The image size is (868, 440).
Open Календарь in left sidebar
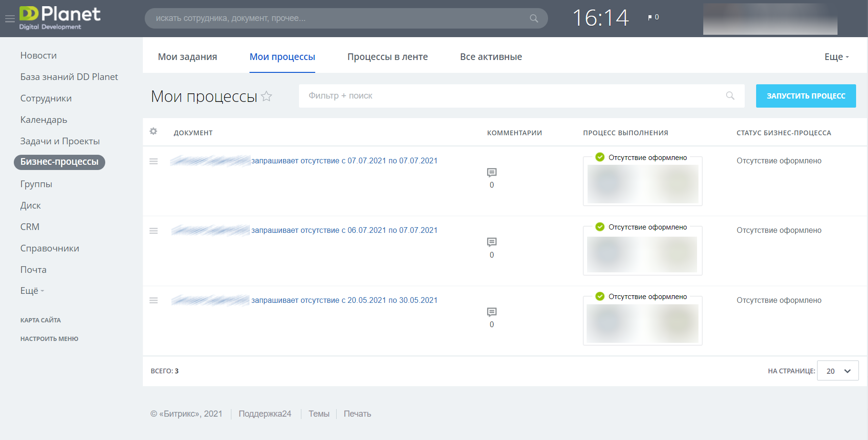pos(44,120)
